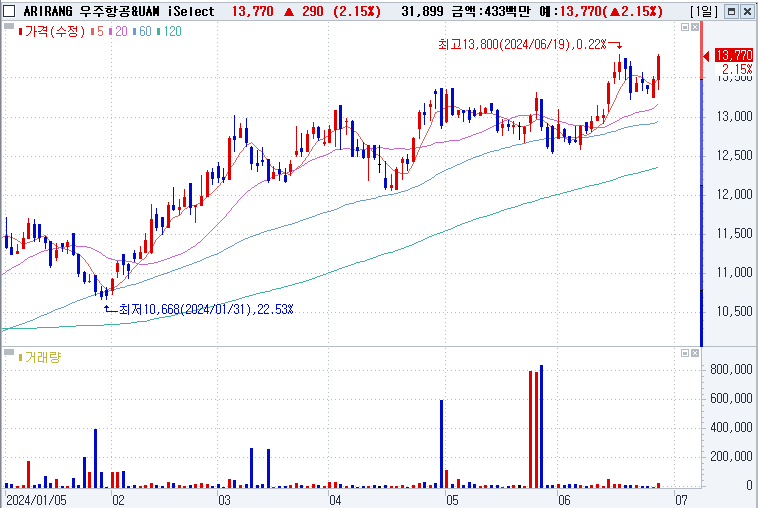This screenshot has width=758, height=508.
Task: Click the 600,000 volume axis label
Action: tap(731, 399)
